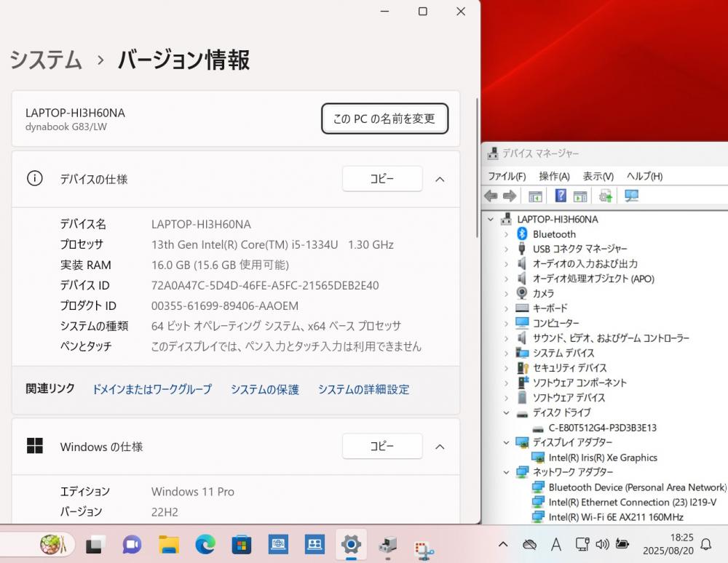Open Microsoft Edge from taskbar
Image resolution: width=728 pixels, height=563 pixels.
[x=205, y=544]
